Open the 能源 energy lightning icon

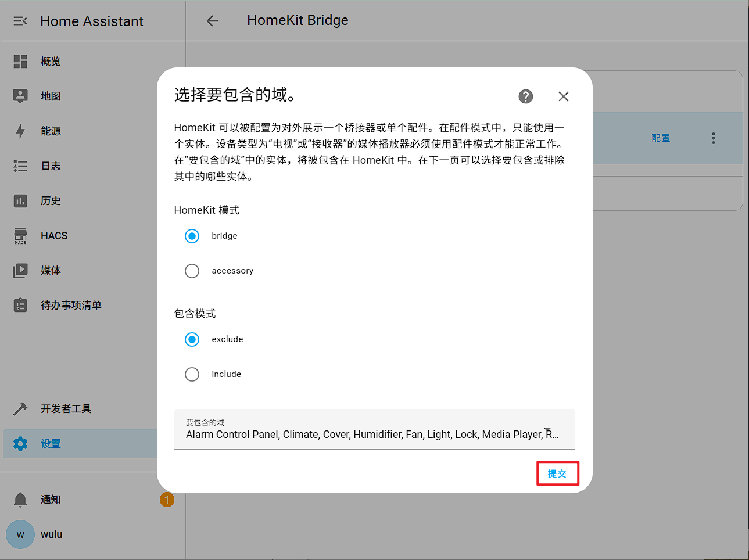pyautogui.click(x=20, y=131)
